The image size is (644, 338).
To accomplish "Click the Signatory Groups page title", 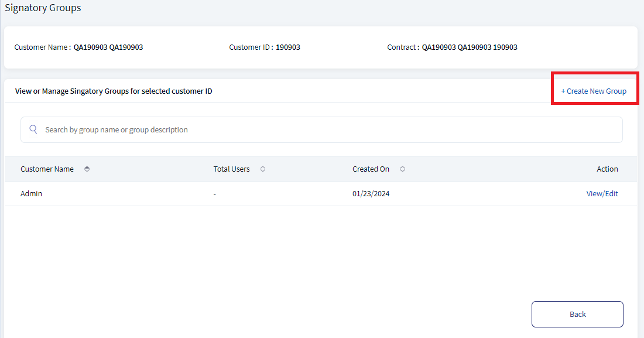I will (43, 8).
